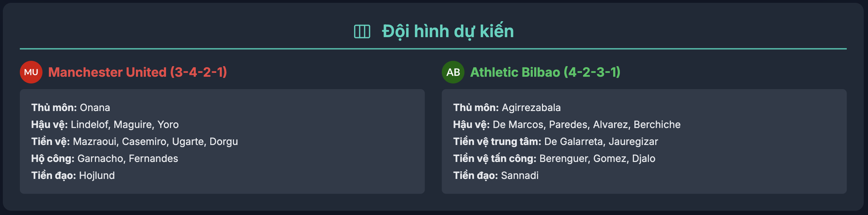Click Hậu vệ: Lindelof, Maguire, Yoro line
This screenshot has width=868, height=215.
pyautogui.click(x=105, y=124)
